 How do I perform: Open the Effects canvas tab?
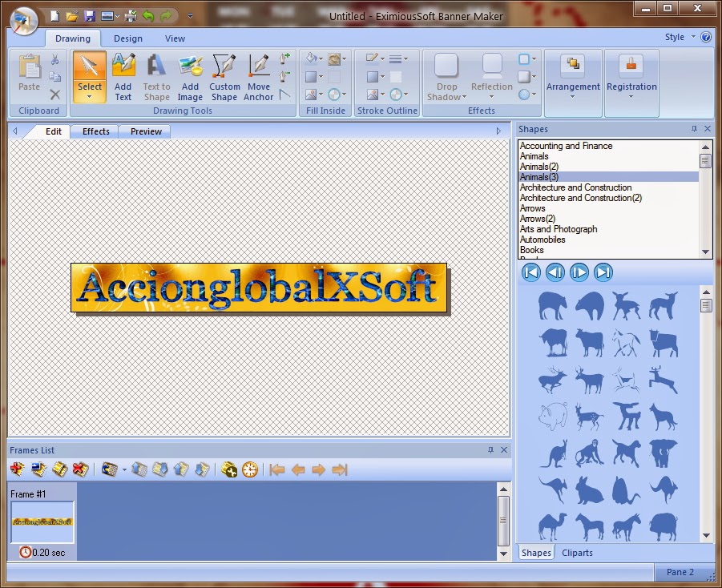[x=96, y=131]
